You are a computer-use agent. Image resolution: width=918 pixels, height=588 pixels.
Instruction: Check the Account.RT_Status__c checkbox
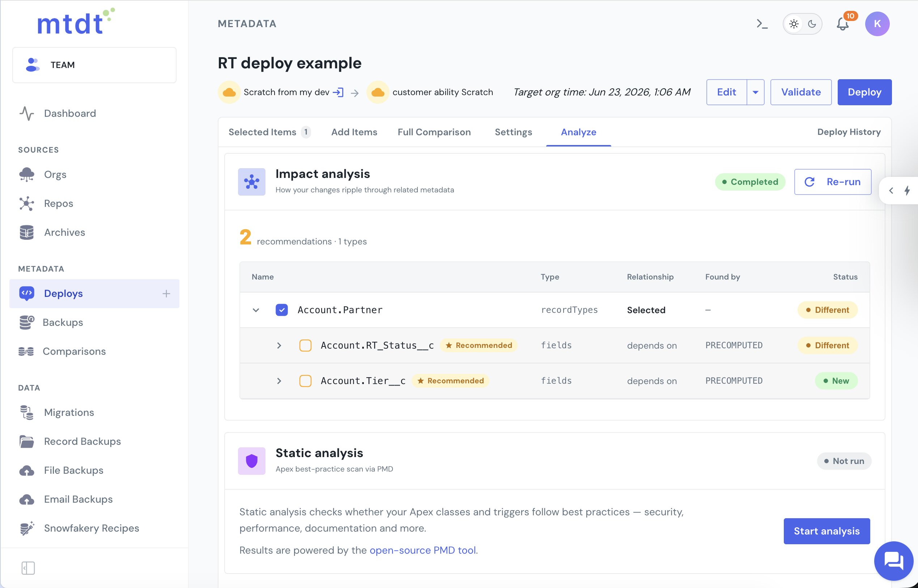pos(306,346)
